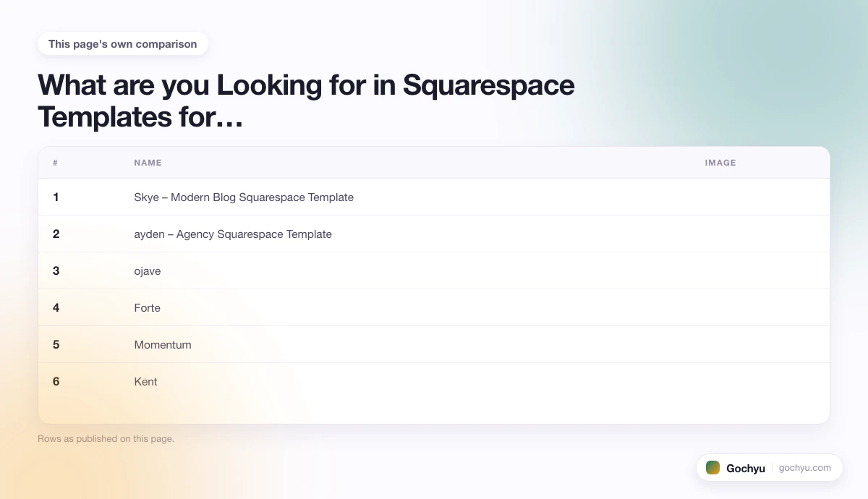Click row number 3
Screen dimensions: 868x499
point(56,271)
